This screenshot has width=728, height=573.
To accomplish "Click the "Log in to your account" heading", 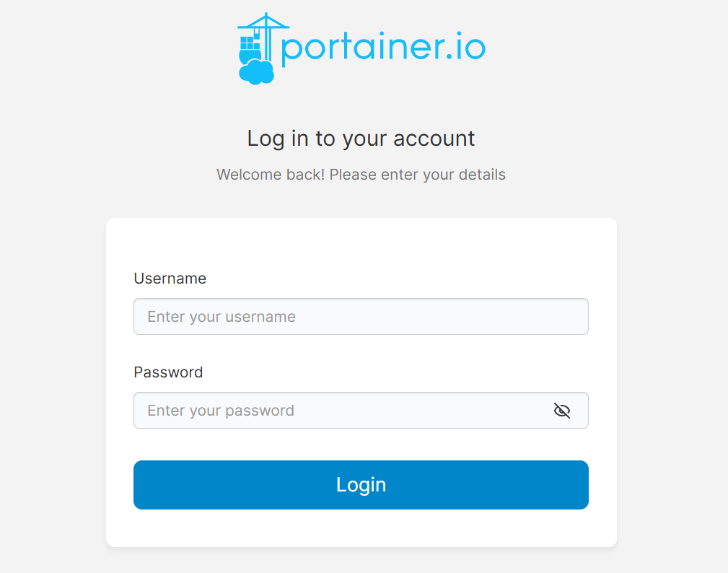I will pos(361,138).
